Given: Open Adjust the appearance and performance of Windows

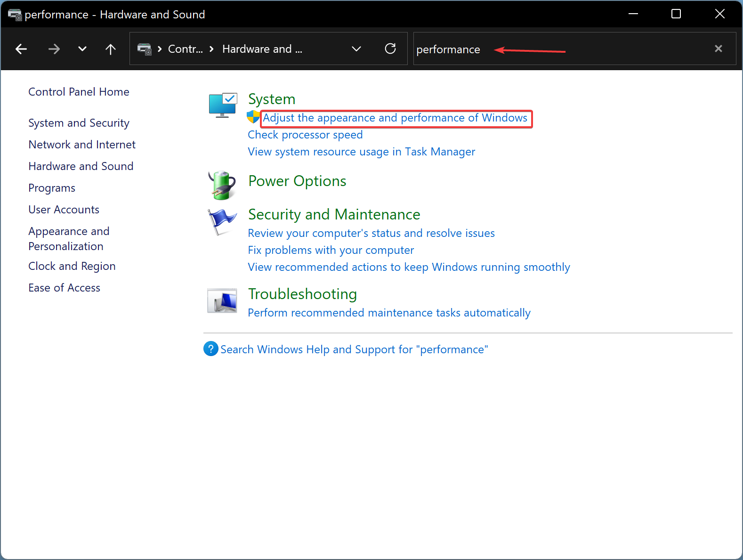Looking at the screenshot, I should [395, 118].
